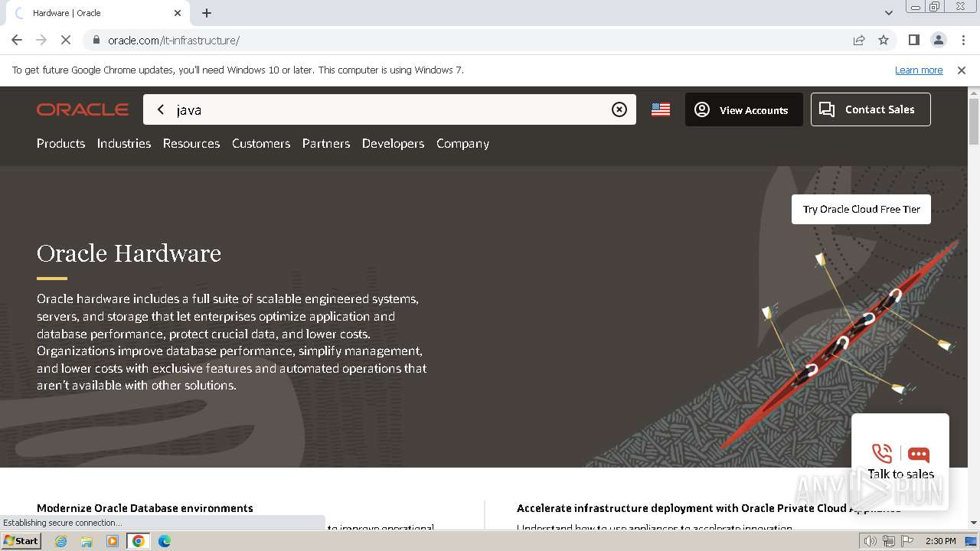Open the Partners menu
The image size is (980, 551).
(326, 143)
